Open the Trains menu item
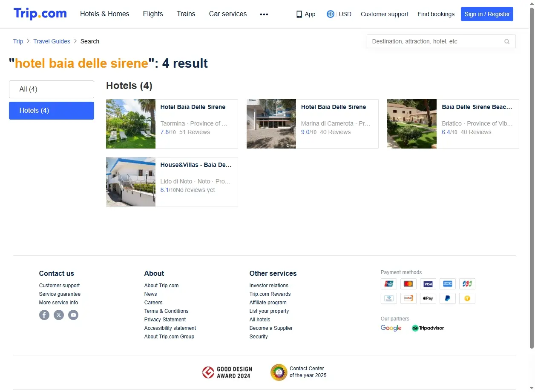This screenshot has height=392, width=535. point(186,14)
